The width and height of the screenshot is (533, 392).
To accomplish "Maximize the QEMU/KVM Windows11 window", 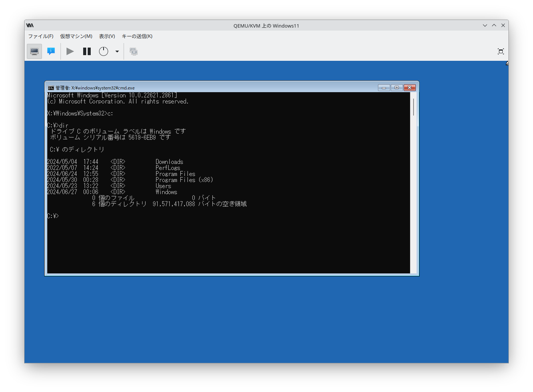I will coord(494,26).
